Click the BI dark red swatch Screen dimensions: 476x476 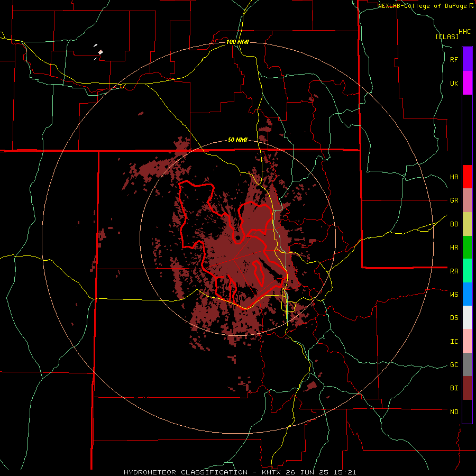(467, 388)
